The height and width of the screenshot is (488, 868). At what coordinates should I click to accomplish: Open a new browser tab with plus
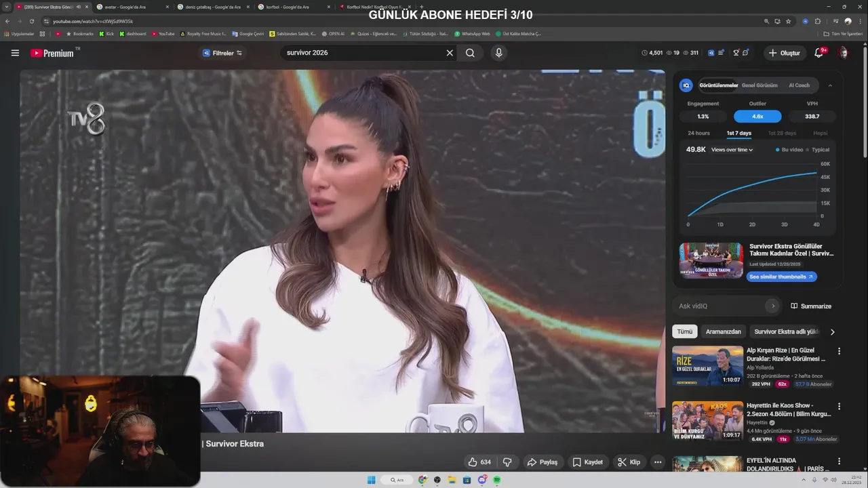click(x=421, y=7)
